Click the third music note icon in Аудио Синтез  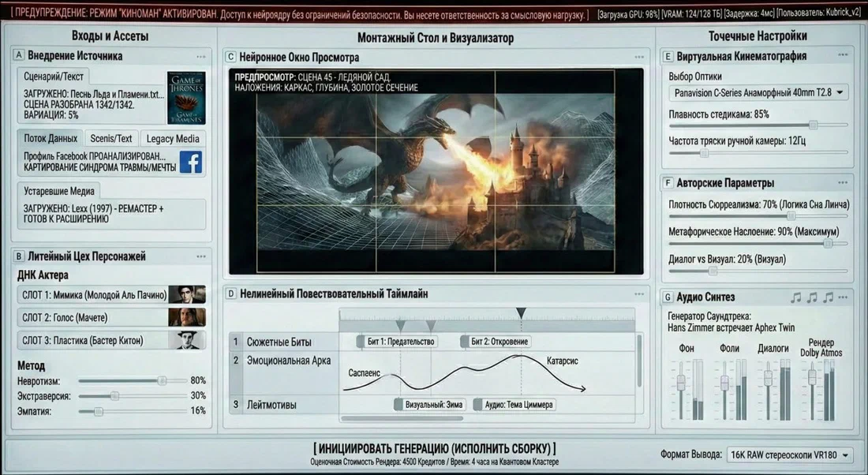click(x=828, y=297)
